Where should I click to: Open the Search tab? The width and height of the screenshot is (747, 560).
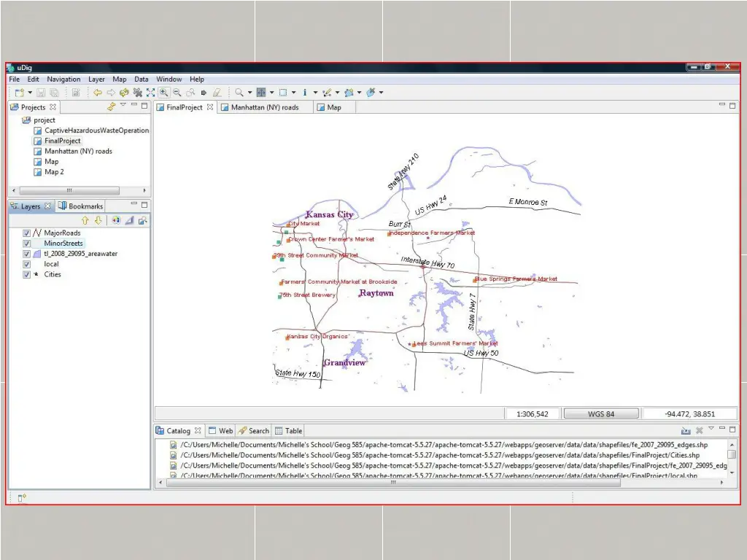pos(254,430)
